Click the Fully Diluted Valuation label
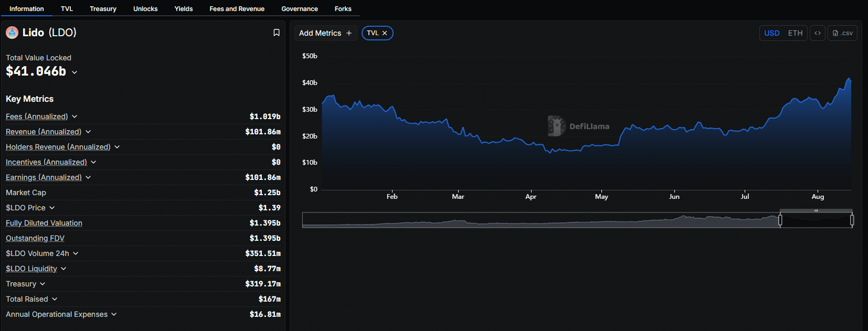This screenshot has width=868, height=331. (44, 223)
